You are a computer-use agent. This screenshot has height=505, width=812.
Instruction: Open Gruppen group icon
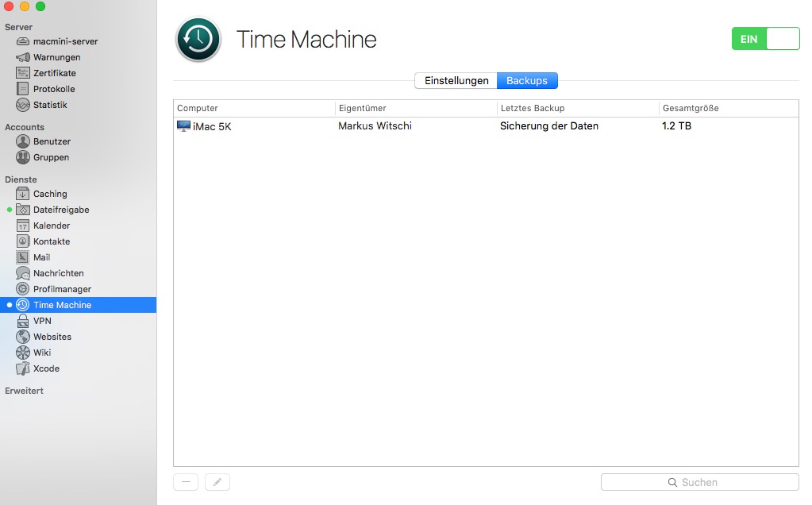coord(23,157)
